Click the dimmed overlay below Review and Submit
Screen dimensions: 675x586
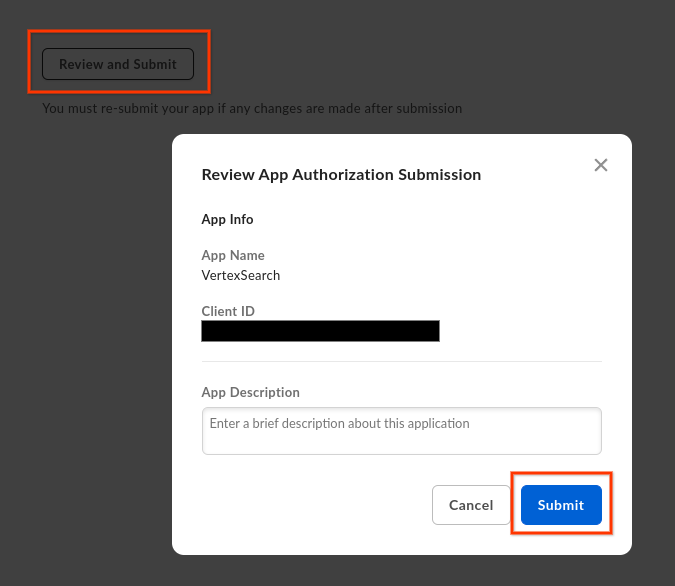tap(90, 300)
